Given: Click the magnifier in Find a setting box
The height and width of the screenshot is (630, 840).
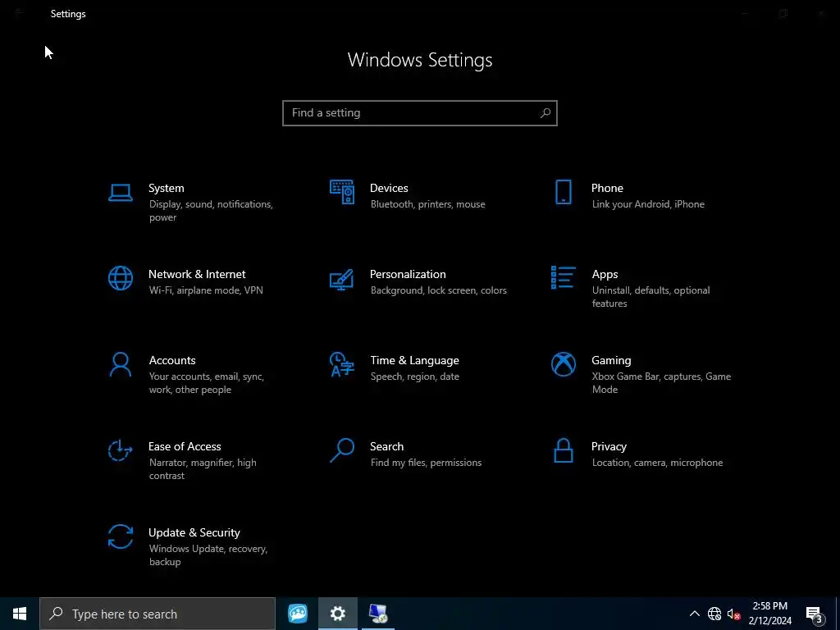Looking at the screenshot, I should pos(546,113).
